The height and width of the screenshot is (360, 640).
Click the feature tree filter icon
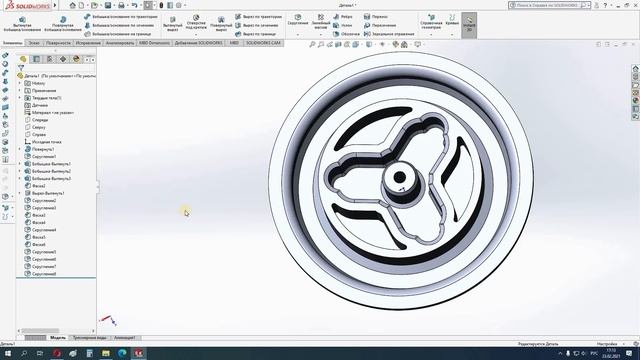[x=21, y=68]
